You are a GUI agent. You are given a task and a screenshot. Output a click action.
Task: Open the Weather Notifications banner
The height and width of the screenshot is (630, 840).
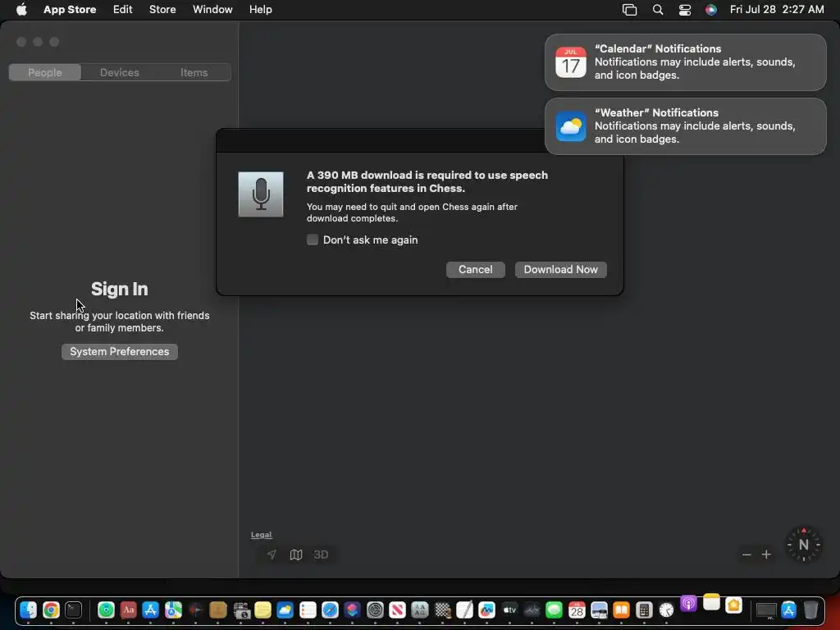pyautogui.click(x=685, y=126)
